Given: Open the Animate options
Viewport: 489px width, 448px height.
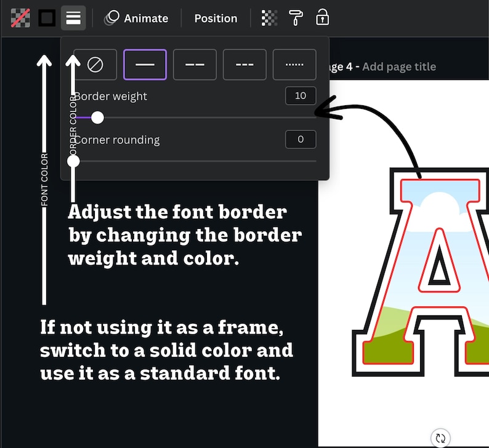Looking at the screenshot, I should tap(137, 18).
